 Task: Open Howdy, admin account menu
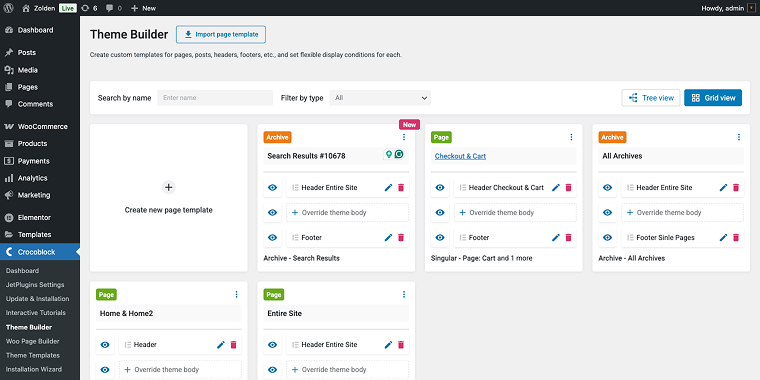(728, 8)
